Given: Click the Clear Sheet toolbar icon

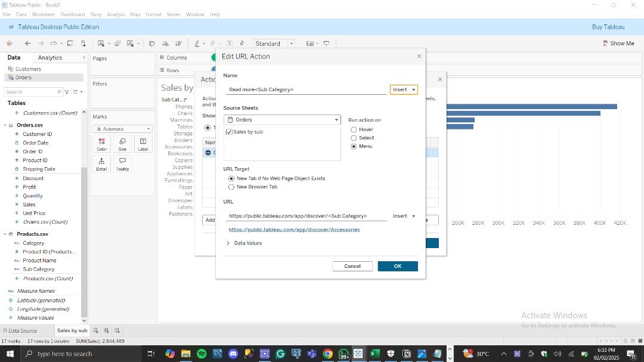Looking at the screenshot, I should coord(130,43).
